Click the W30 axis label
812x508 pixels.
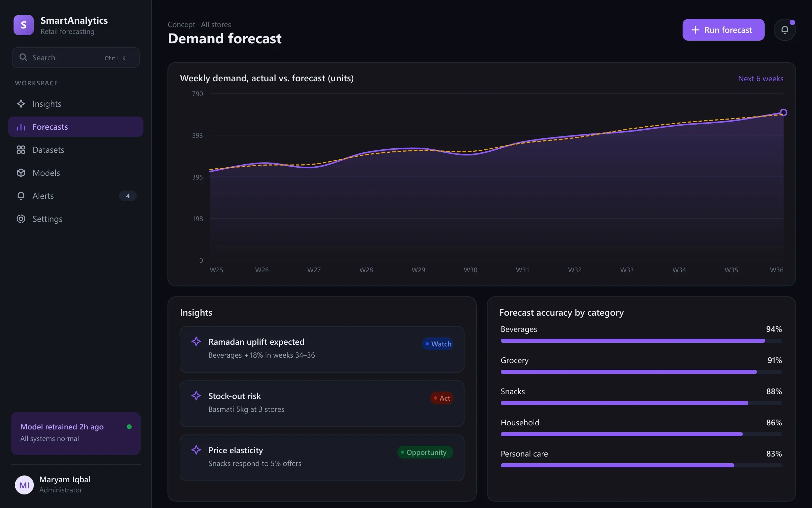(x=470, y=270)
